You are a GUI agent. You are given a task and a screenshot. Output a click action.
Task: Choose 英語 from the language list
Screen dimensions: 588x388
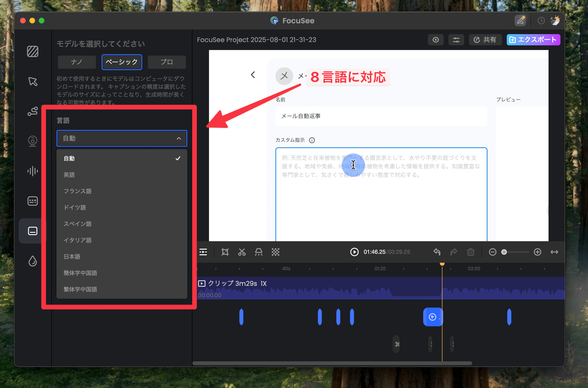tap(69, 175)
